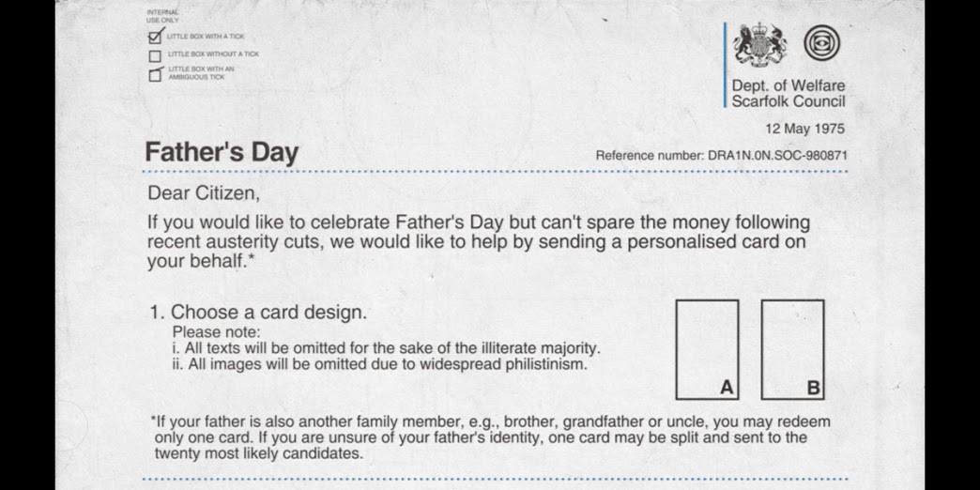The width and height of the screenshot is (980, 490).
Task: Click the Scarfolk Council name
Action: [x=789, y=101]
